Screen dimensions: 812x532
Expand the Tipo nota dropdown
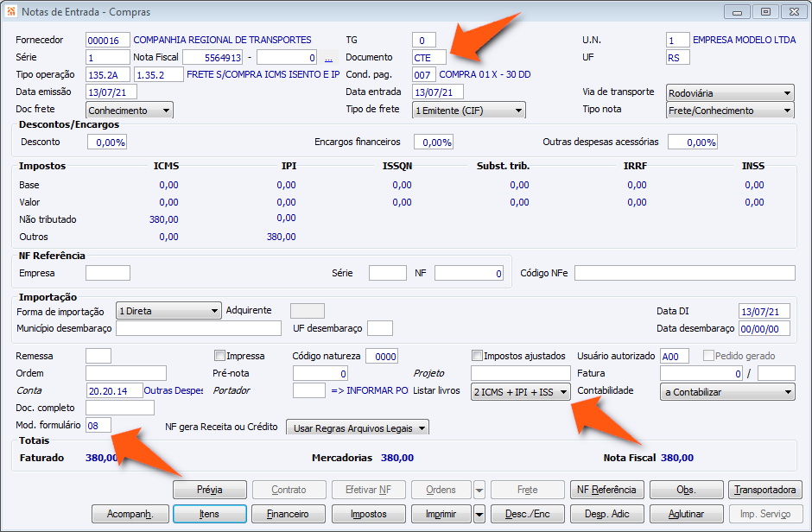coord(730,111)
